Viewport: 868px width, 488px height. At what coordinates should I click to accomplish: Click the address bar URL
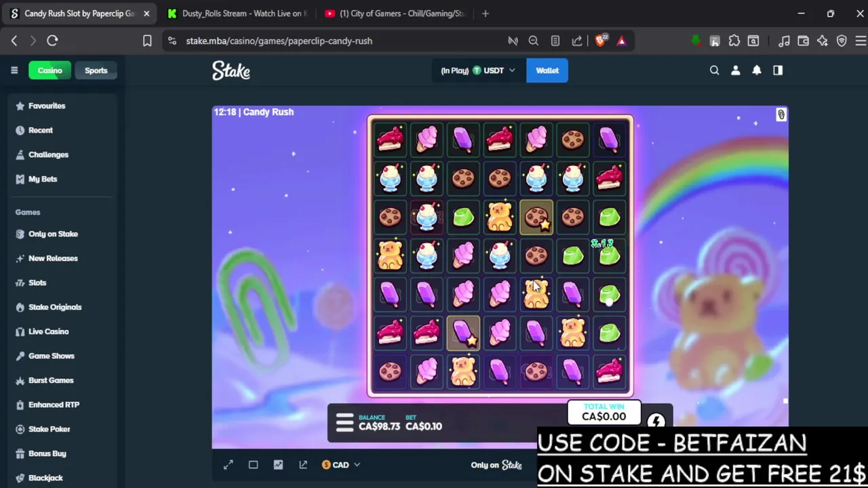(279, 41)
